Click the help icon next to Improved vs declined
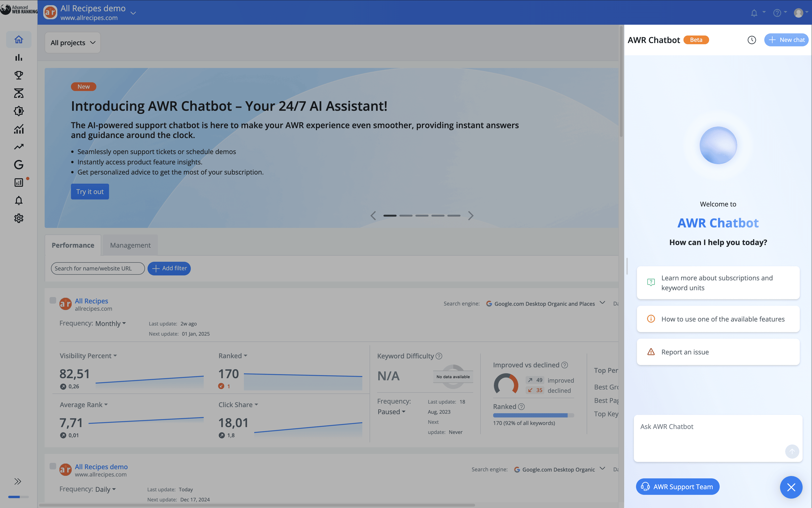812x508 pixels. tap(565, 365)
